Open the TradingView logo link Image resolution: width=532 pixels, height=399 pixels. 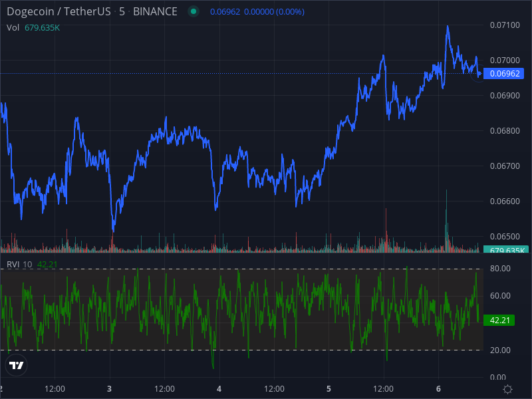(x=16, y=365)
